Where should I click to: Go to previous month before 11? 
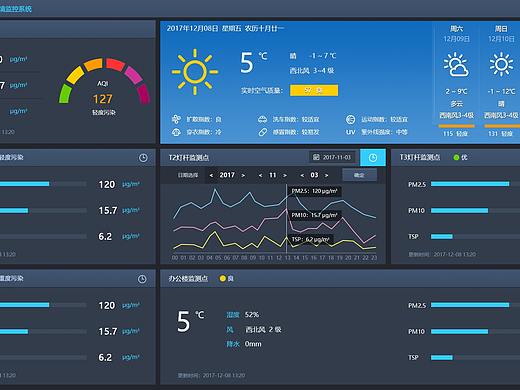click(x=260, y=175)
